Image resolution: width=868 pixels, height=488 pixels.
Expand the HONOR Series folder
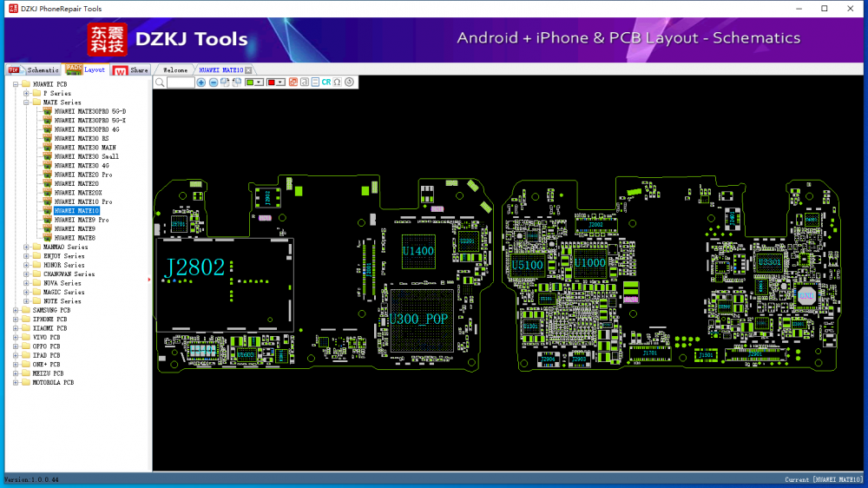point(26,266)
